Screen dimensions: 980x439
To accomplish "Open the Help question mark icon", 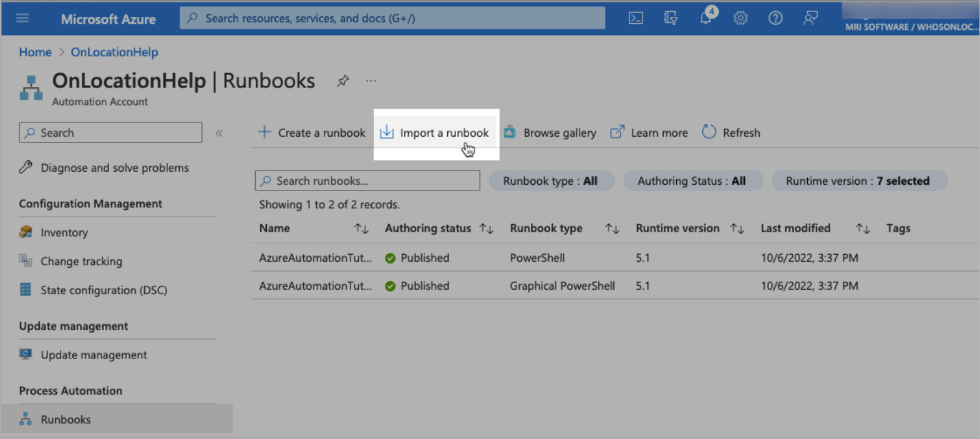I will (775, 18).
